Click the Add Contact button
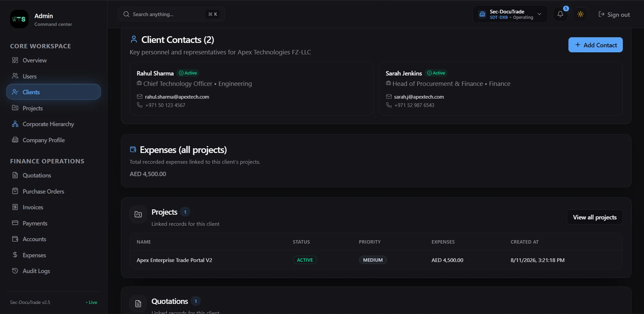The image size is (644, 314). coord(595,45)
